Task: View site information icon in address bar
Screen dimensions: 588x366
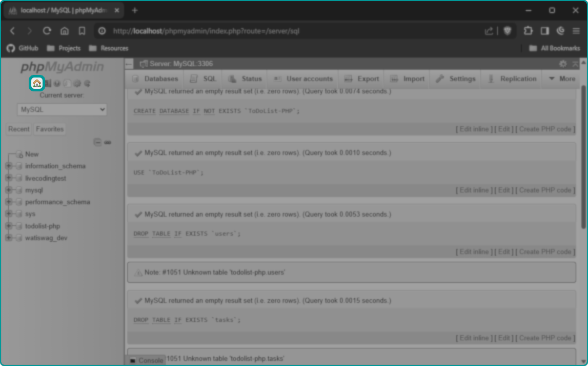Action: tap(102, 31)
